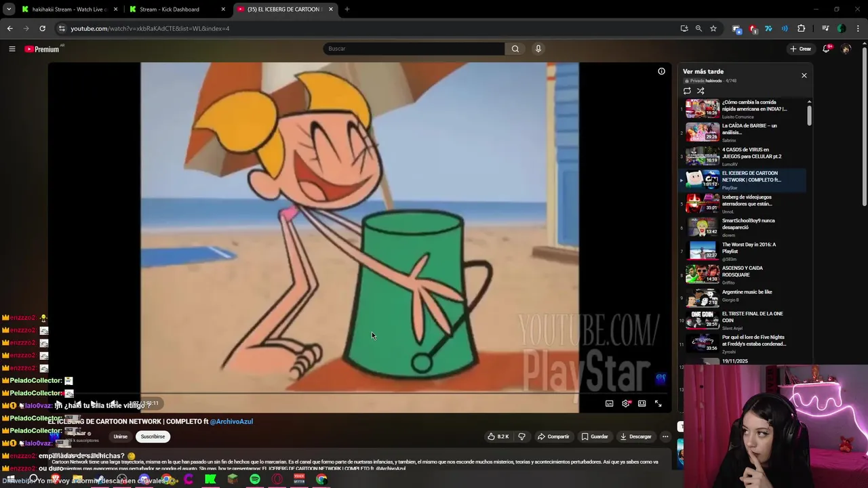Open Minecraft from the taskbar
The image size is (868, 488).
point(233,479)
